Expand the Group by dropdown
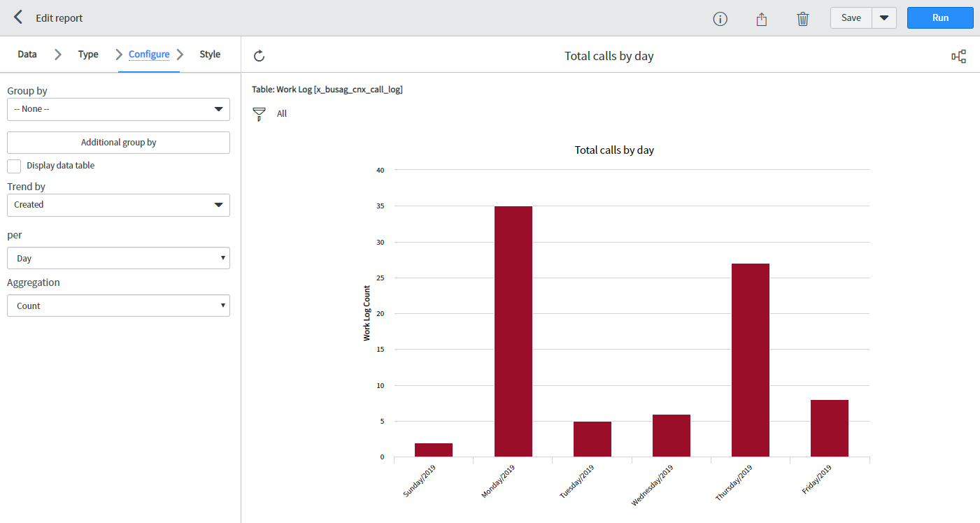980x523 pixels. (x=118, y=109)
